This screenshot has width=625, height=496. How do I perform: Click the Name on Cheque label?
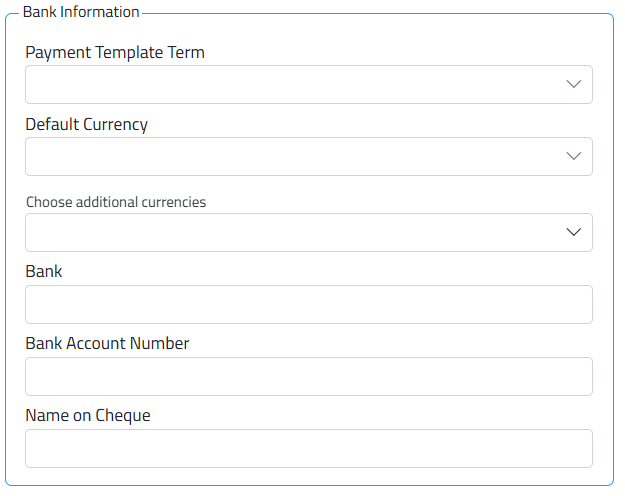click(x=88, y=416)
